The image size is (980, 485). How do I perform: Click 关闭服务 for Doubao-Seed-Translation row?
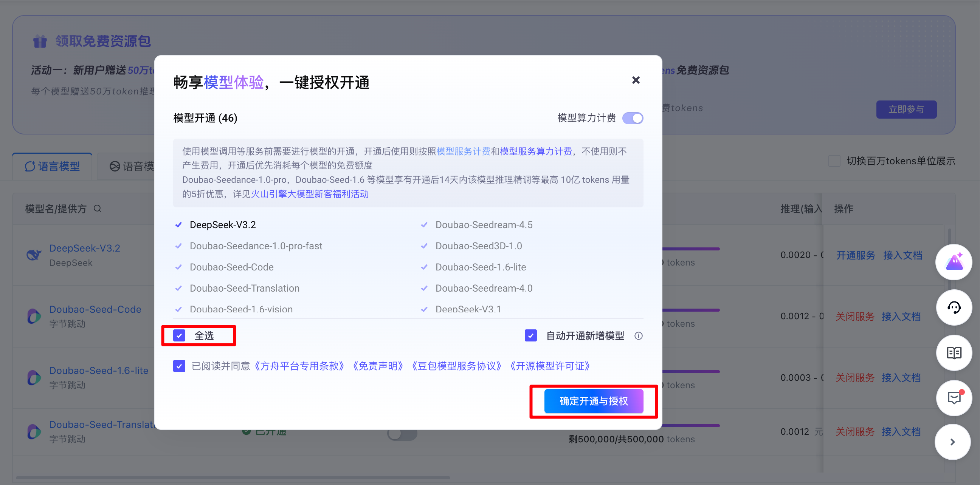pos(855,432)
